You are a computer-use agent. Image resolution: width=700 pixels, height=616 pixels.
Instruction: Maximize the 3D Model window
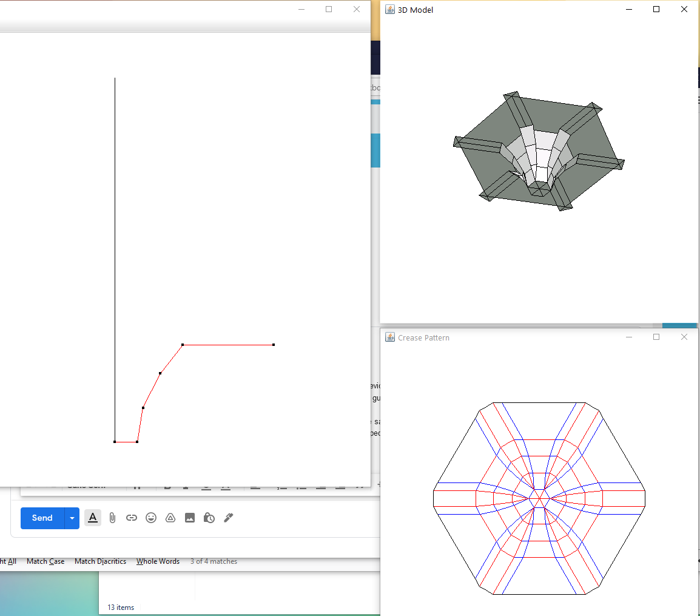point(656,10)
